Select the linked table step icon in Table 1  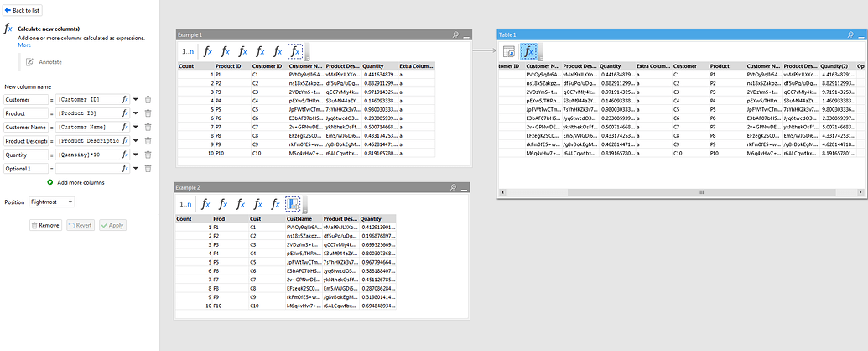[x=509, y=52]
